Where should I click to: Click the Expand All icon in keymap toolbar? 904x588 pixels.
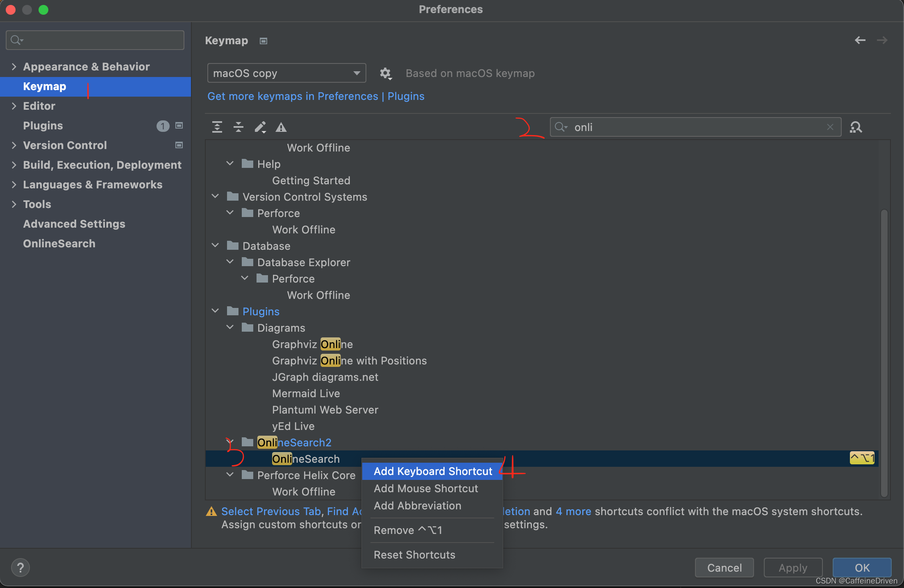[x=217, y=127]
